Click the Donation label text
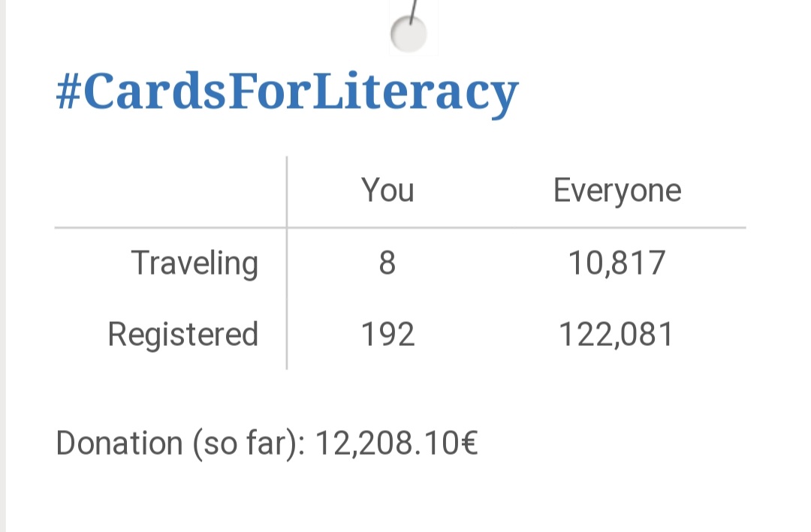This screenshot has width=811, height=532. 119,443
